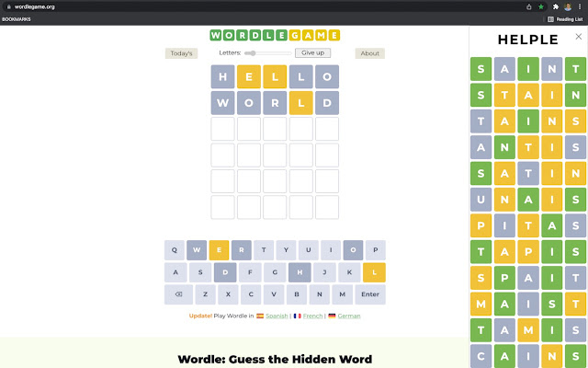
Task: Click the P key on keyboard
Action: tap(376, 250)
